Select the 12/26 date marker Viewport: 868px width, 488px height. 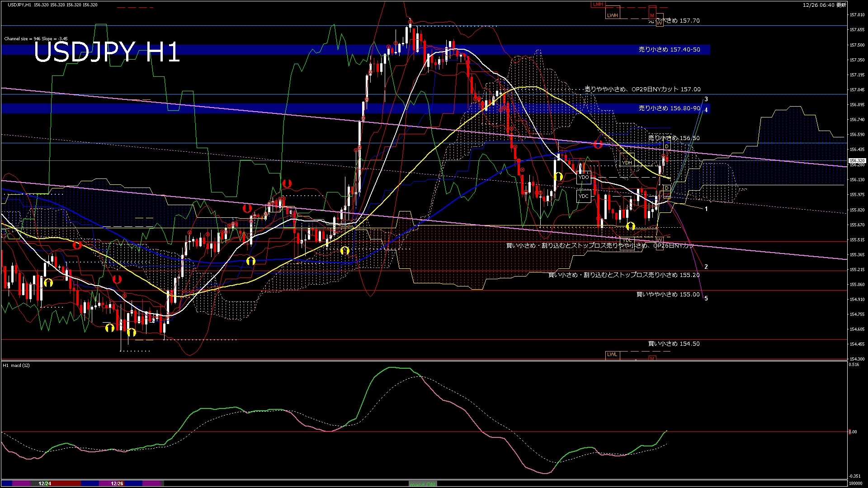point(117,483)
